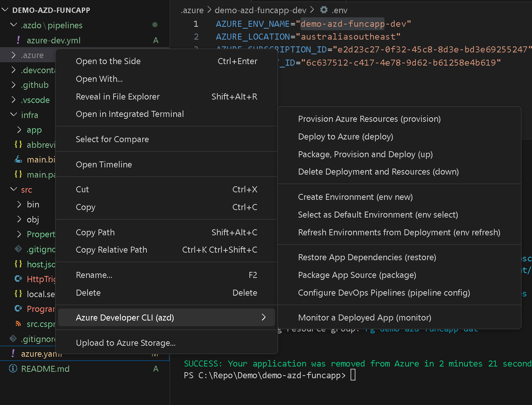Viewport: 532px width, 405px height.
Task: Expand the .azure folder
Action: (x=14, y=55)
